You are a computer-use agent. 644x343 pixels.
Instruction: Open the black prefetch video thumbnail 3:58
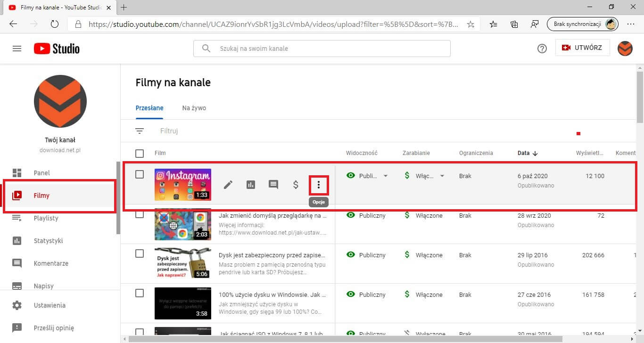tap(183, 303)
